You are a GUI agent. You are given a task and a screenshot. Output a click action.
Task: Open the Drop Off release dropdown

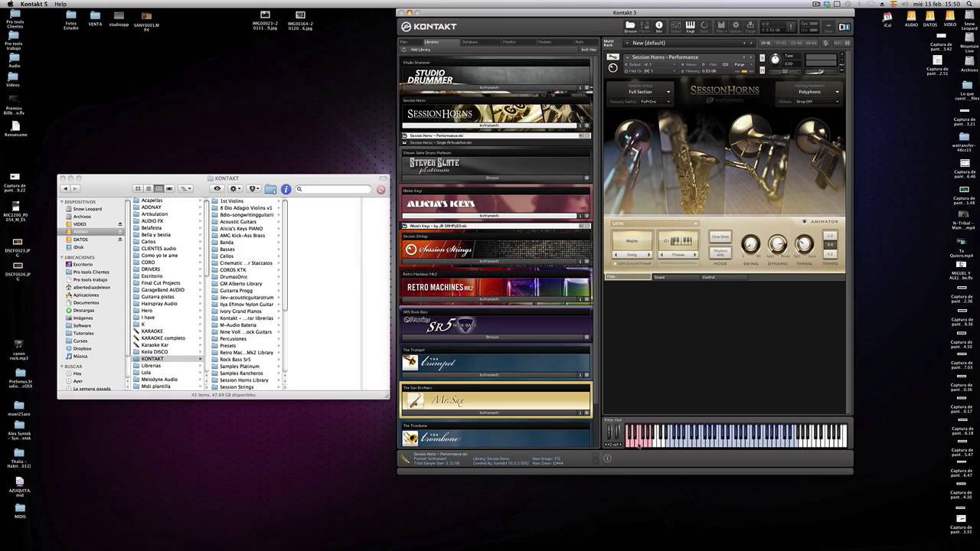[817, 102]
